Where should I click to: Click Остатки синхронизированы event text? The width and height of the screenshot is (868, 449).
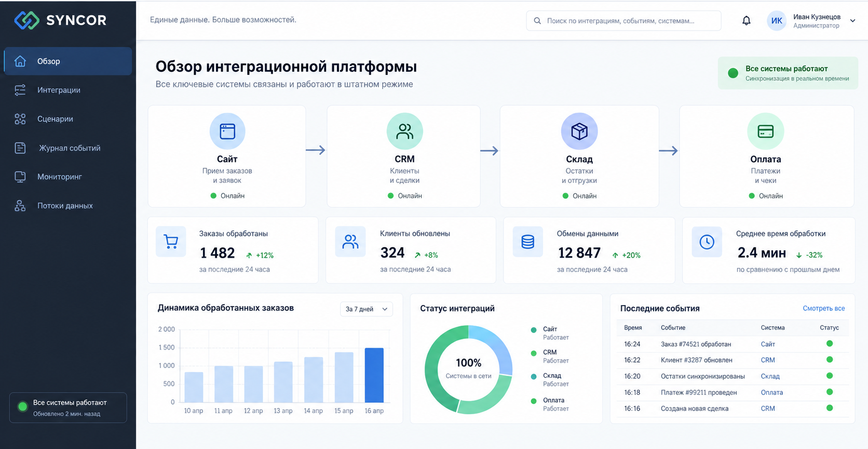click(703, 376)
